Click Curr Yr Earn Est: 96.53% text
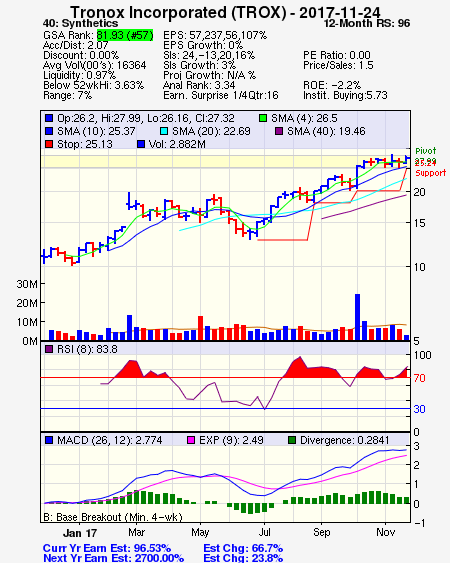This screenshot has width=450, height=563. click(x=107, y=549)
